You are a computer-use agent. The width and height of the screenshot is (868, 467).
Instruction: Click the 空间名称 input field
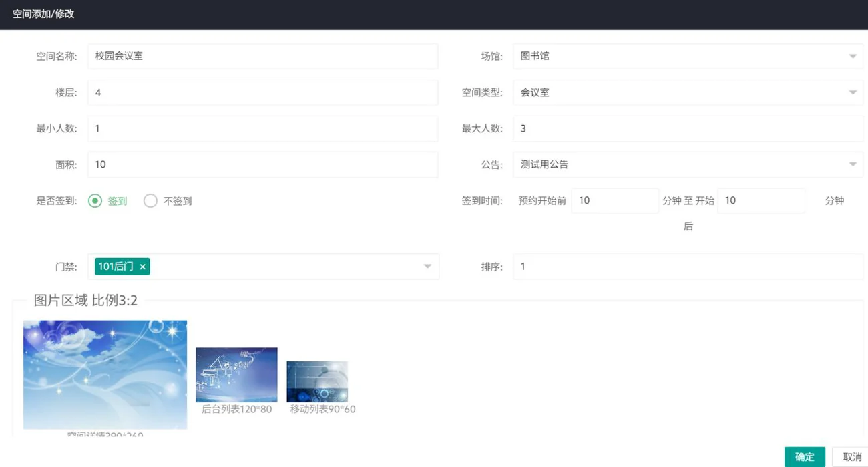(263, 56)
